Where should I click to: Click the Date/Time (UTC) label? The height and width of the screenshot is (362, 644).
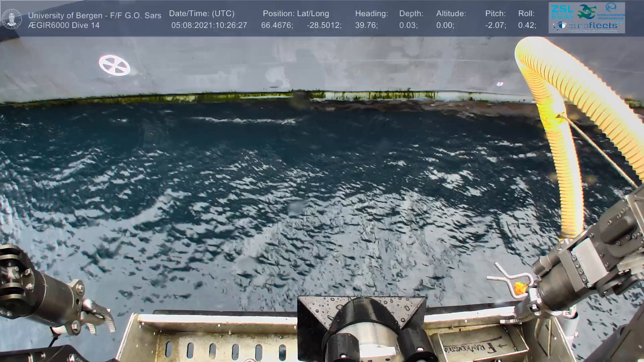(x=202, y=14)
